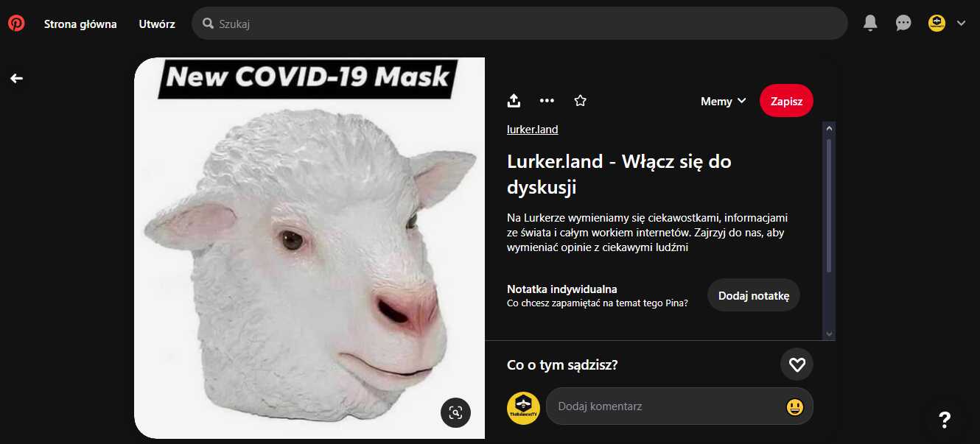Screen dimensions: 980x444
Task: Toggle the heart reaction button
Action: [797, 364]
